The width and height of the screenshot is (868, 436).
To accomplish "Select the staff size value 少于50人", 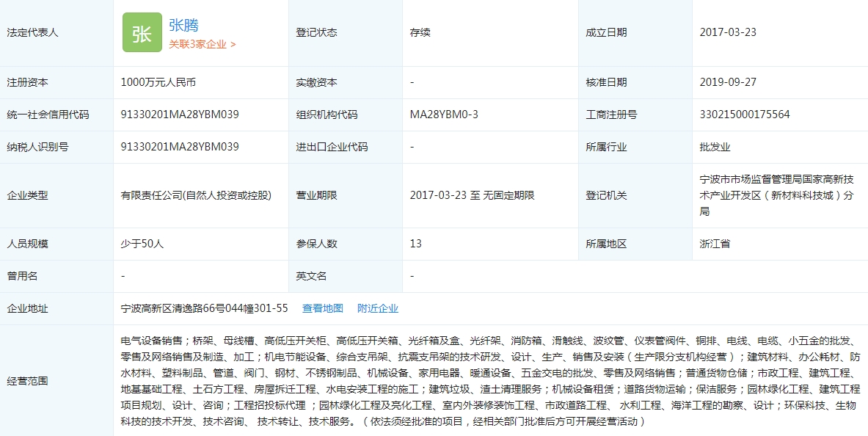I will click(x=142, y=244).
